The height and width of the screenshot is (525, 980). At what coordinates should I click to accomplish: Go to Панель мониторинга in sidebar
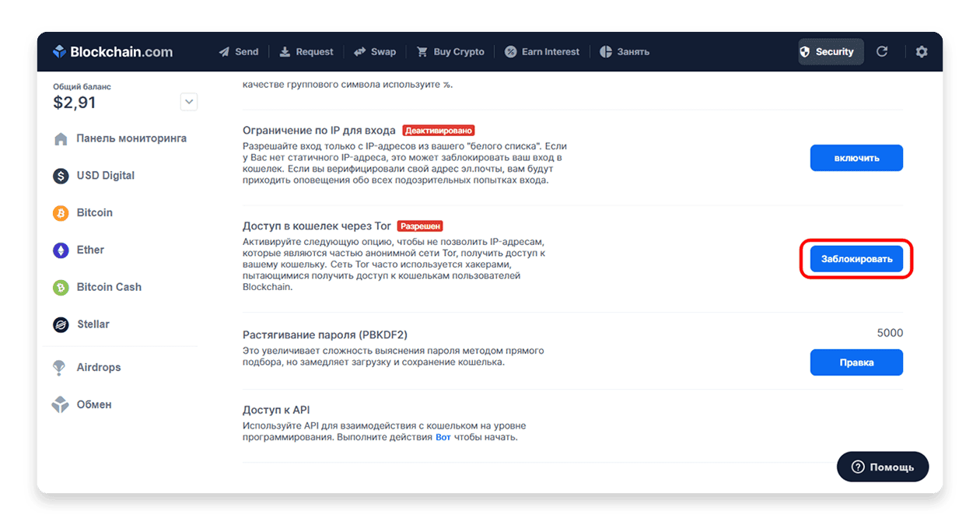pyautogui.click(x=131, y=138)
